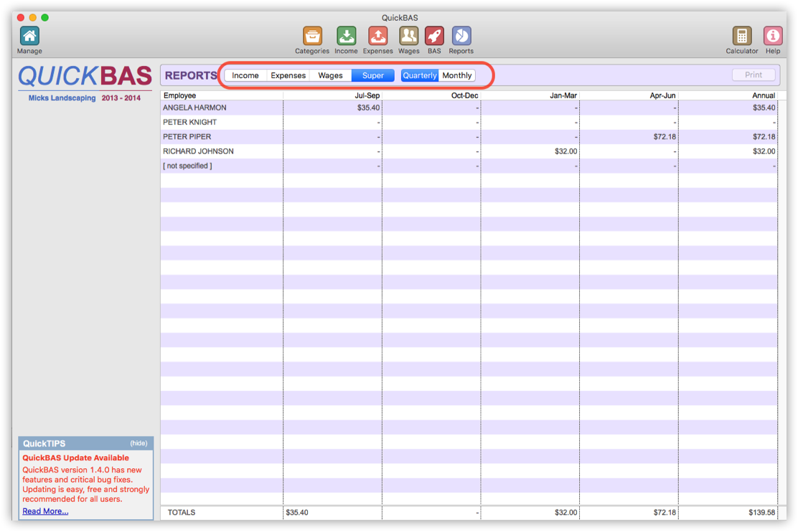
Task: Hide the QuickTIPS panel
Action: [139, 444]
